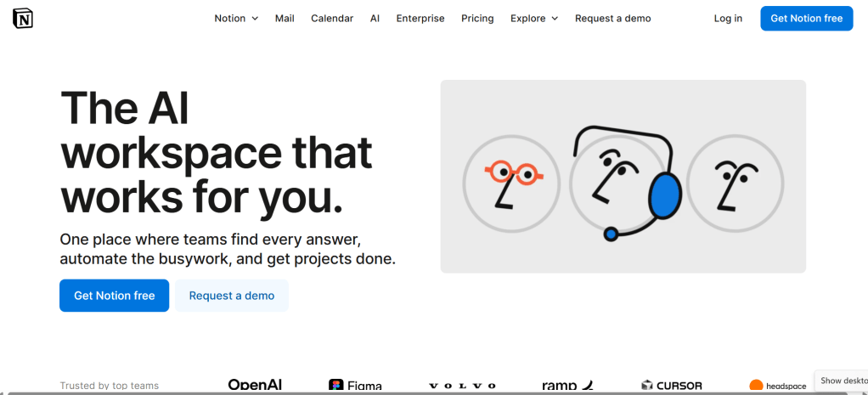The height and width of the screenshot is (395, 868).
Task: Open the Calendar menu item
Action: point(332,19)
